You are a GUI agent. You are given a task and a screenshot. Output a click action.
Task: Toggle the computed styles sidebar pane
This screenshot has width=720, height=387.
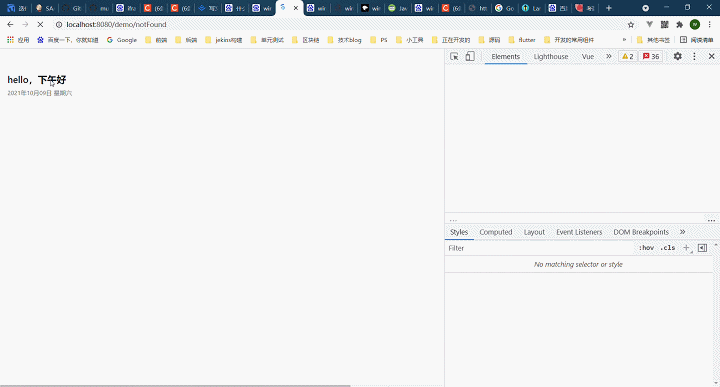coord(702,248)
